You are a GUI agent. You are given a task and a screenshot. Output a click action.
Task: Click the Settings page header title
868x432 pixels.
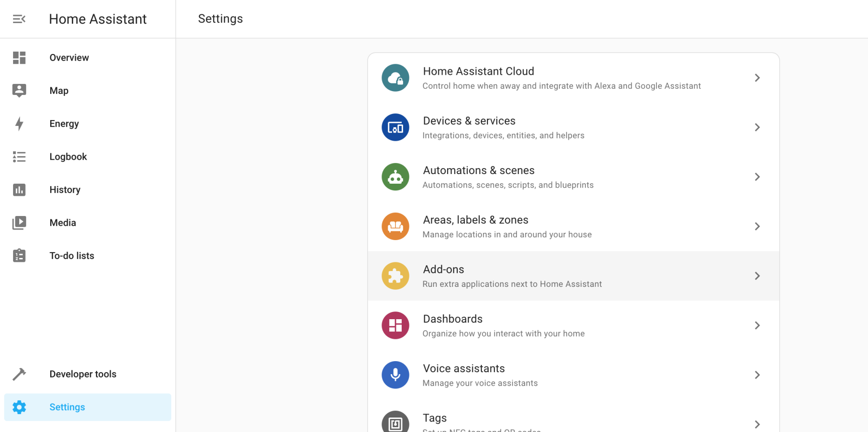220,19
